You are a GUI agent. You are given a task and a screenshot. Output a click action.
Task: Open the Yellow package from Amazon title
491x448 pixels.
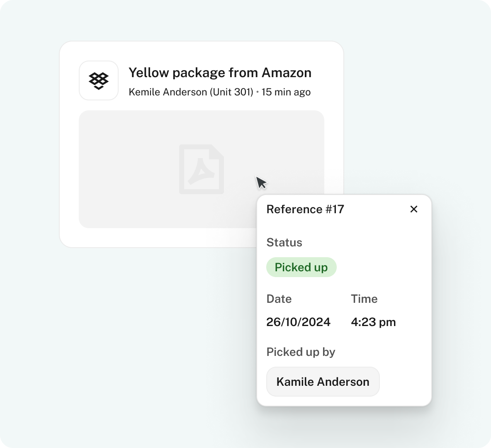[x=220, y=73]
